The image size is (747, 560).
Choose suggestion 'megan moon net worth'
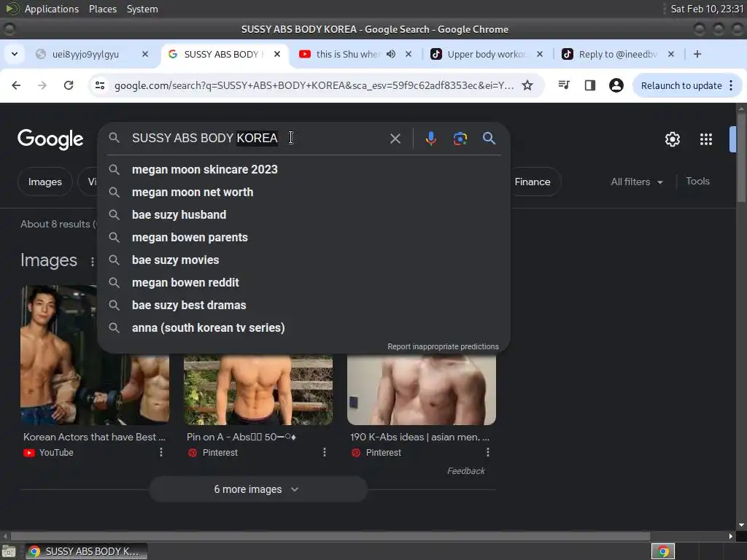(303, 192)
